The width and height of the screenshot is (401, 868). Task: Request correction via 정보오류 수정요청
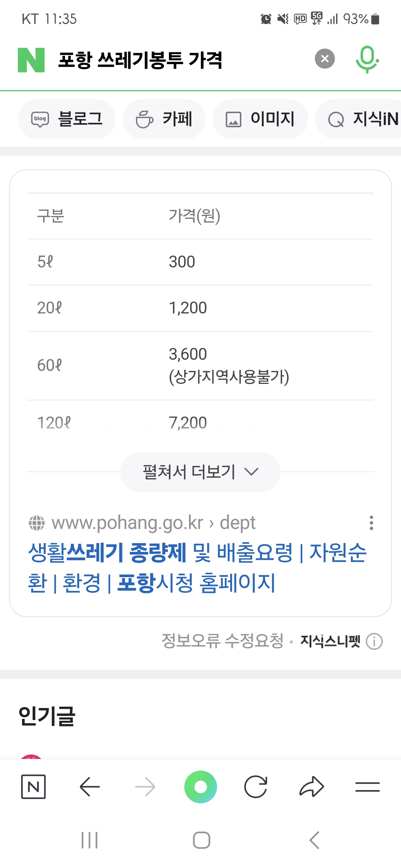click(x=222, y=641)
